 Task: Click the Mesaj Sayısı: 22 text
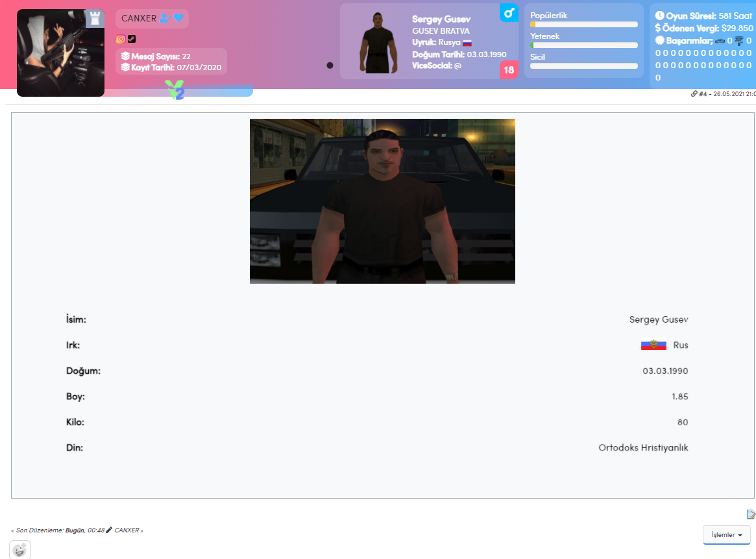coord(160,56)
